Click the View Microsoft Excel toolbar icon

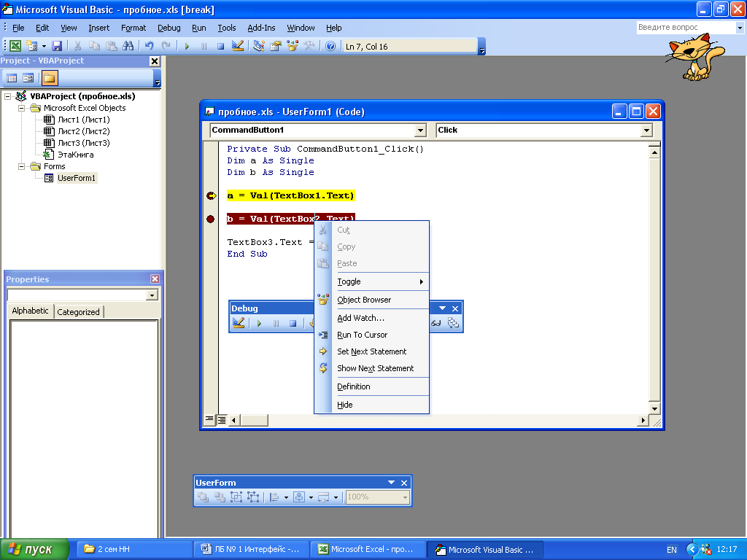[x=15, y=46]
